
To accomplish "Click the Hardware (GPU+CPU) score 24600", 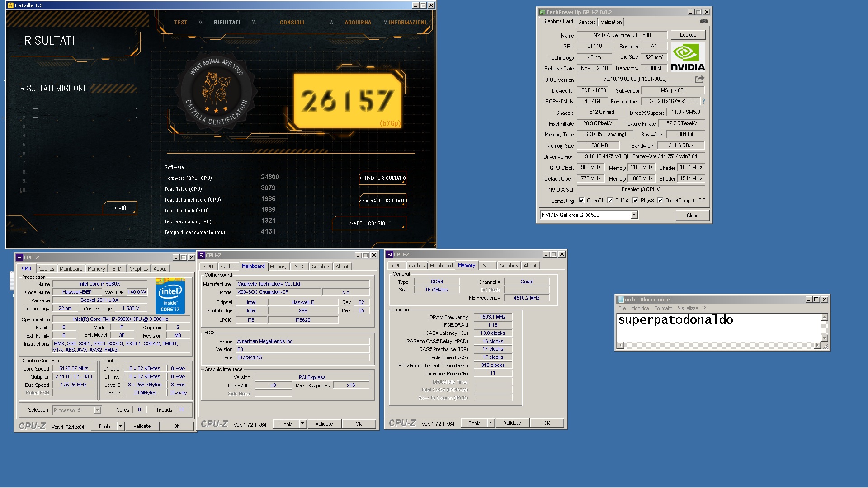I will [270, 177].
